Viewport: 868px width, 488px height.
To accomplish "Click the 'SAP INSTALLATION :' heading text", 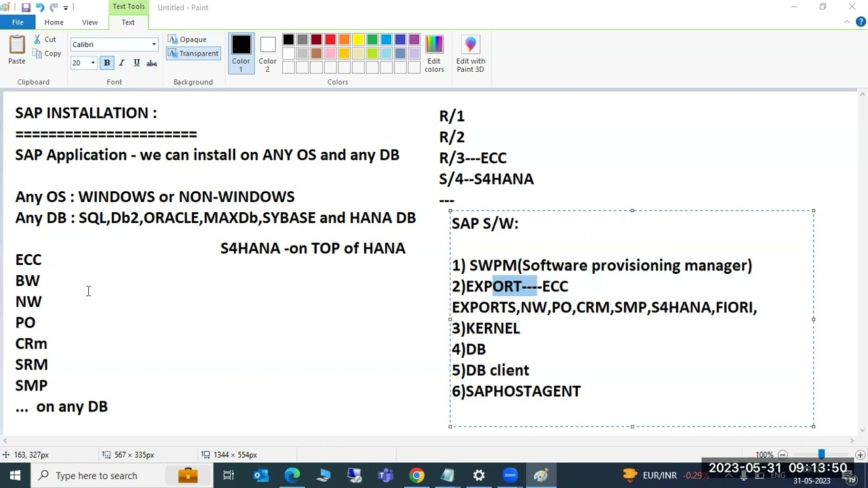I will pos(86,113).
